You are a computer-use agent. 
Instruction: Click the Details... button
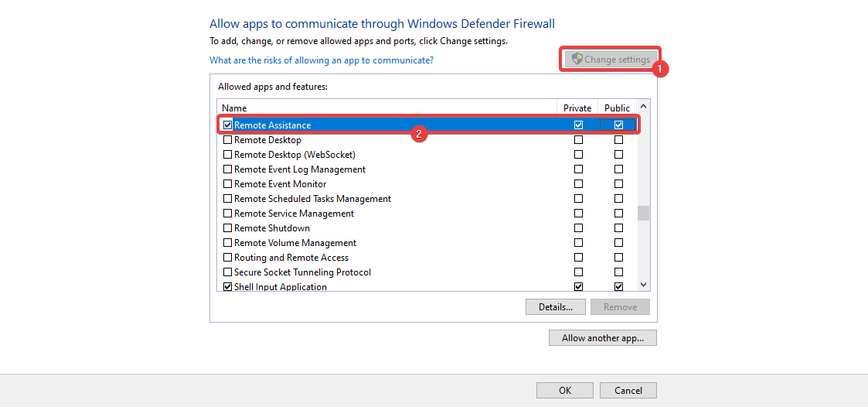click(555, 306)
